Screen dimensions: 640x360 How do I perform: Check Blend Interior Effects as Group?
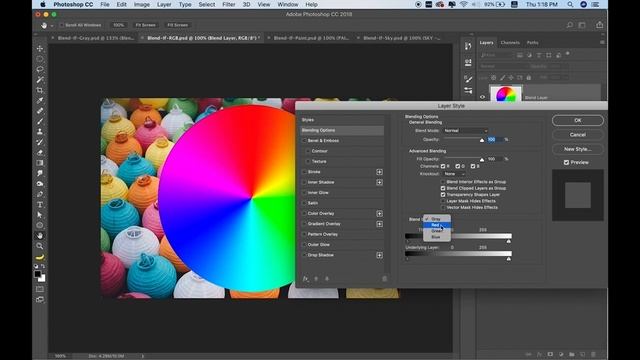(443, 182)
